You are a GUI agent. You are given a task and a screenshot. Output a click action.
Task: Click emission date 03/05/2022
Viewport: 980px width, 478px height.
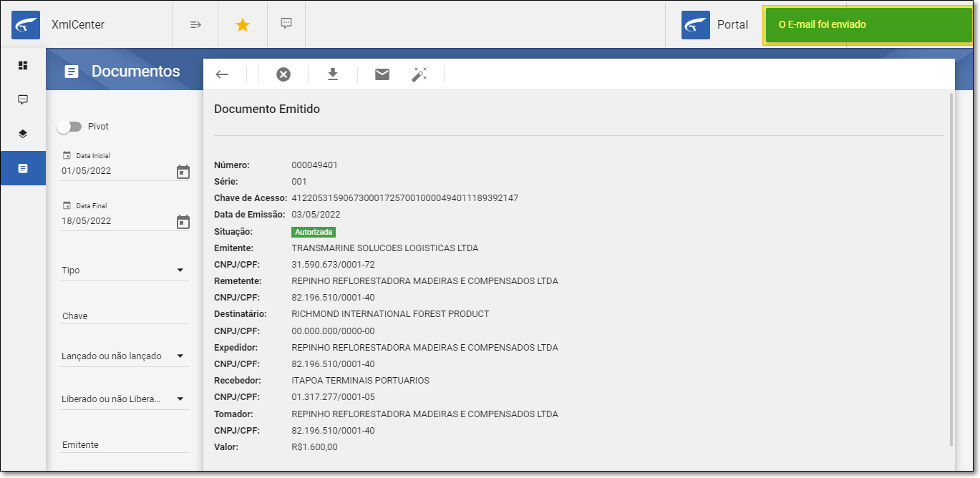click(x=316, y=215)
